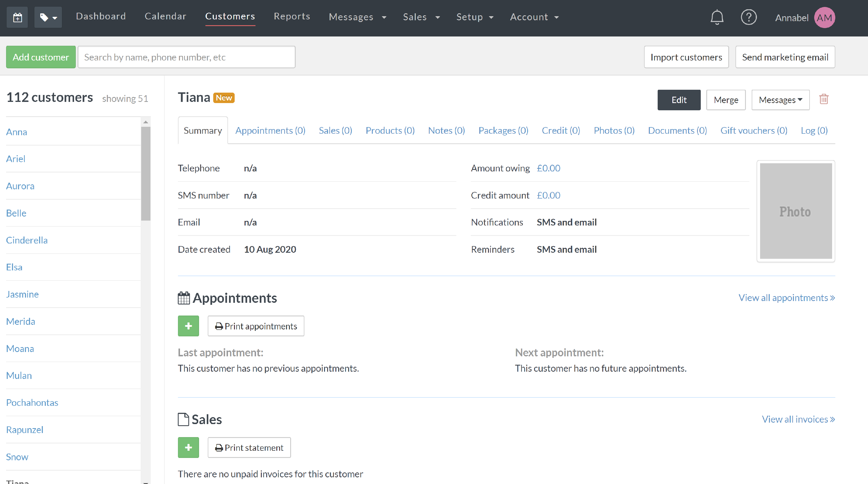Add a new appointment with green plus icon
Image resolution: width=868 pixels, height=484 pixels.
(x=188, y=326)
